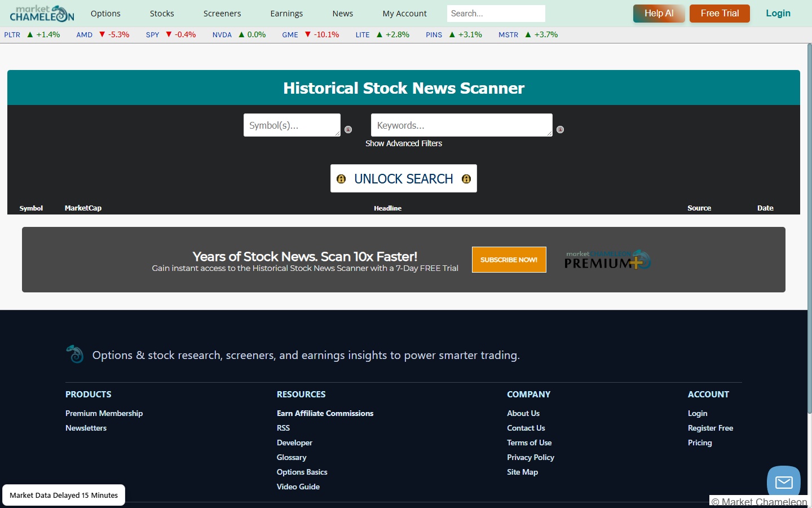The image size is (812, 508).
Task: Click the right lock icon in Unlock Search
Action: click(x=466, y=179)
